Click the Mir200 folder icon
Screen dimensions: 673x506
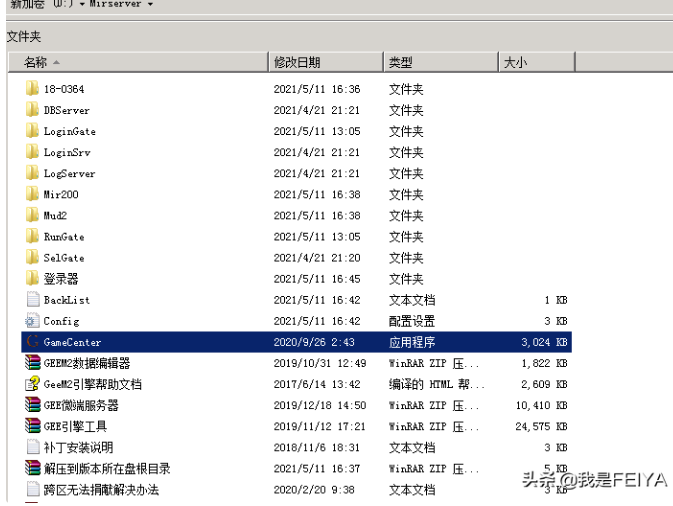32,194
